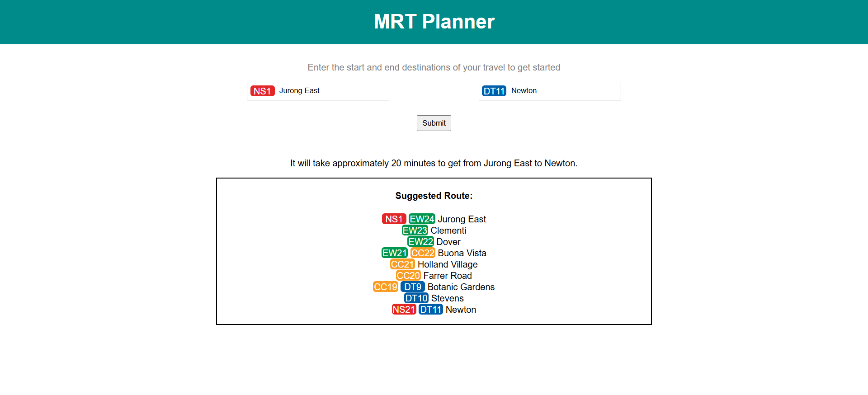This screenshot has height=395, width=868.
Task: Click the MRT Planner header title
Action: click(x=434, y=22)
